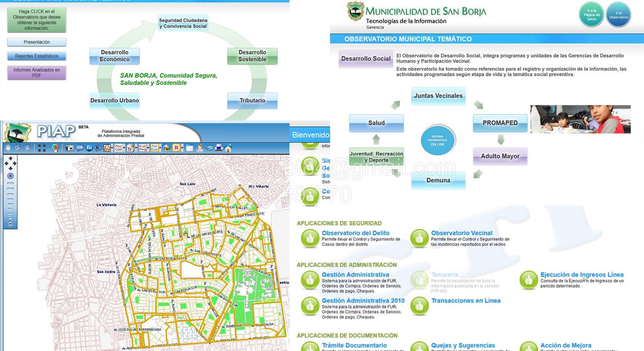Open dropdown arrow next to 'Fich Econ'
This screenshot has width=644, height=351.
[160, 148]
